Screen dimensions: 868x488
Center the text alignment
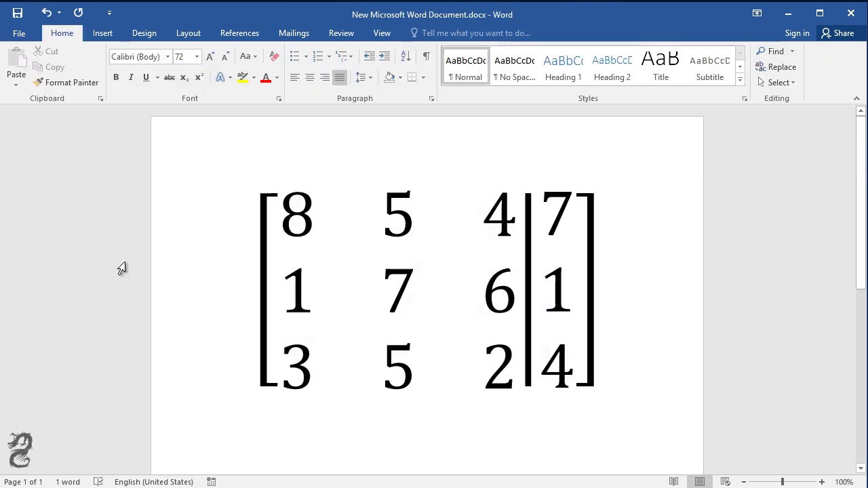pos(310,77)
